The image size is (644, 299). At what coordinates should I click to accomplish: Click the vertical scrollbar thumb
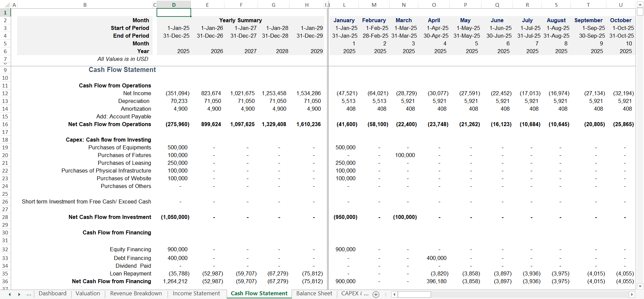click(640, 12)
